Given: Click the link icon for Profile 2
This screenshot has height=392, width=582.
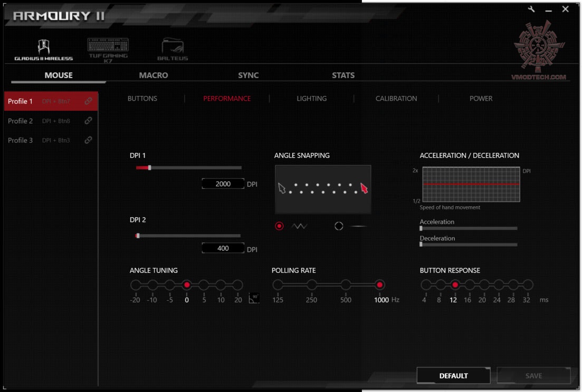Looking at the screenshot, I should pyautogui.click(x=88, y=121).
